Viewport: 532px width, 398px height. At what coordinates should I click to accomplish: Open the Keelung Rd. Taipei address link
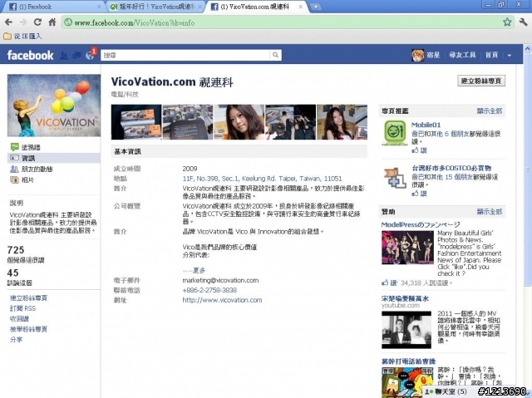pos(262,179)
